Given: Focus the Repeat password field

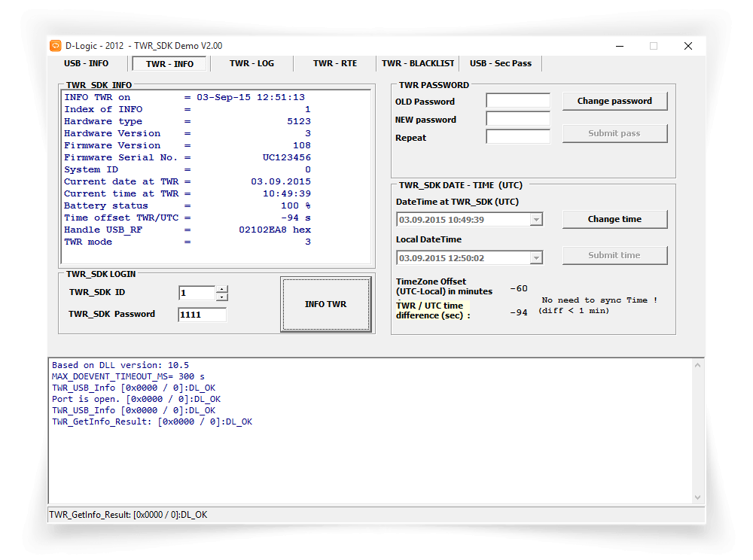Looking at the screenshot, I should click(x=518, y=136).
